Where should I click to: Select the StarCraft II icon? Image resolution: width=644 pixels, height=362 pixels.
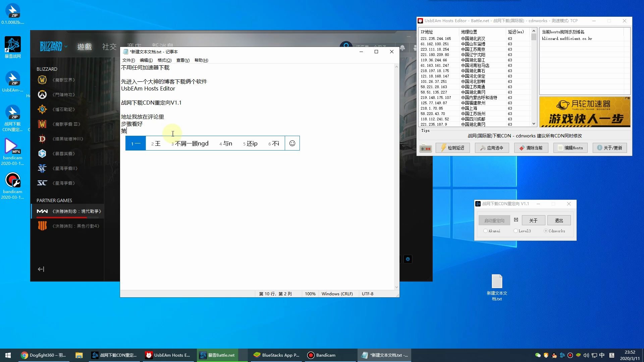[42, 168]
